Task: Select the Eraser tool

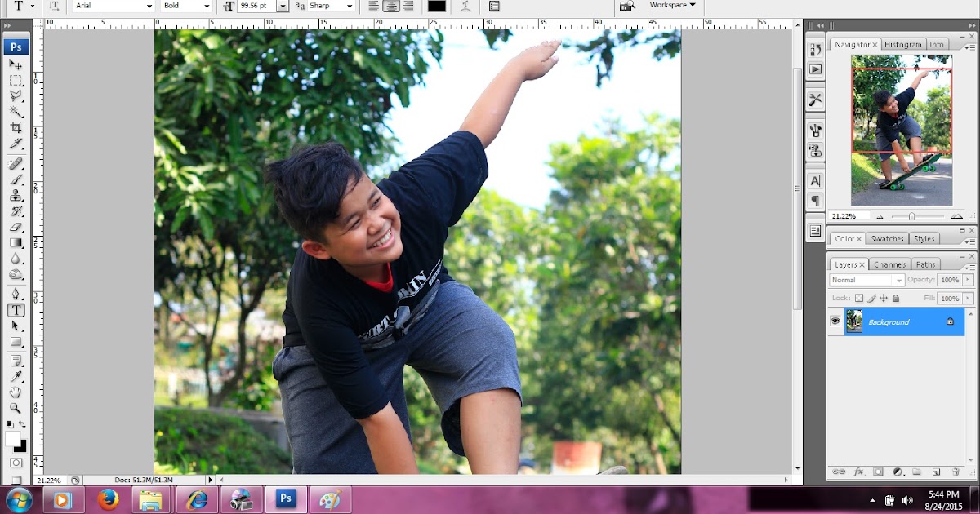Action: click(x=16, y=227)
